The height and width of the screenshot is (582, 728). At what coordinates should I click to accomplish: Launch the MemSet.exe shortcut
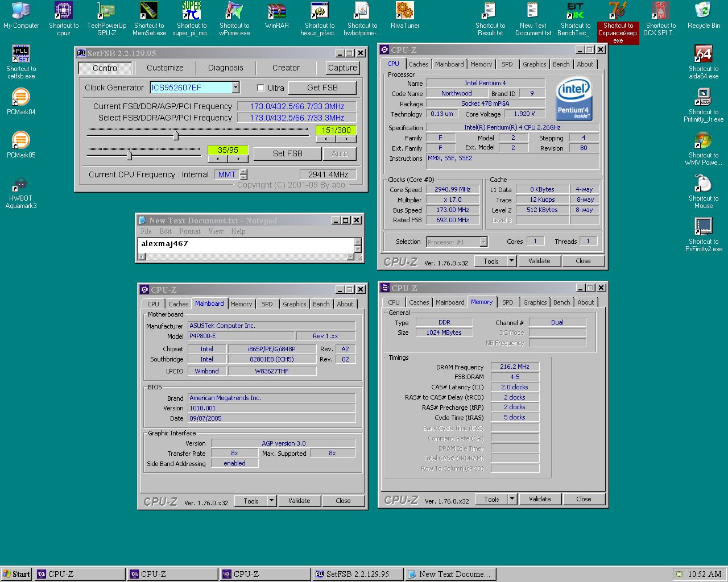pos(150,19)
